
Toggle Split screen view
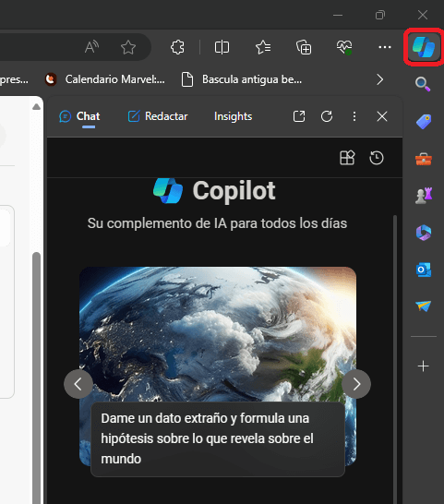point(222,47)
